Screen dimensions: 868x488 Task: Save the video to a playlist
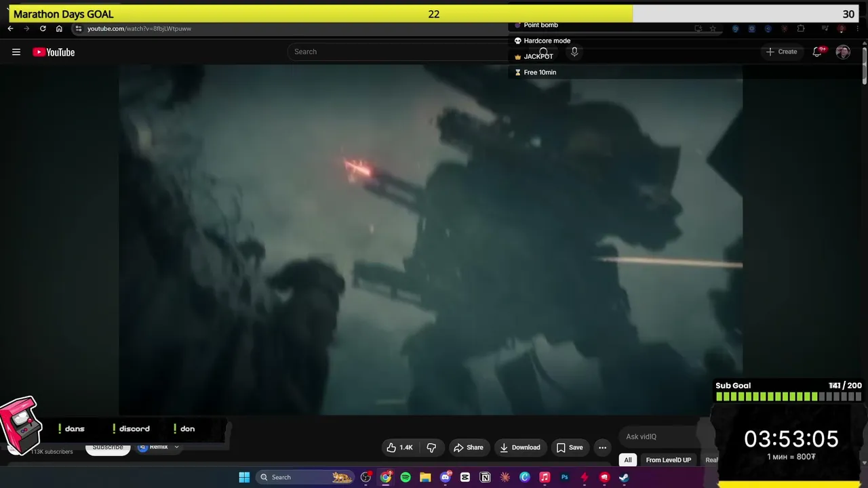570,447
